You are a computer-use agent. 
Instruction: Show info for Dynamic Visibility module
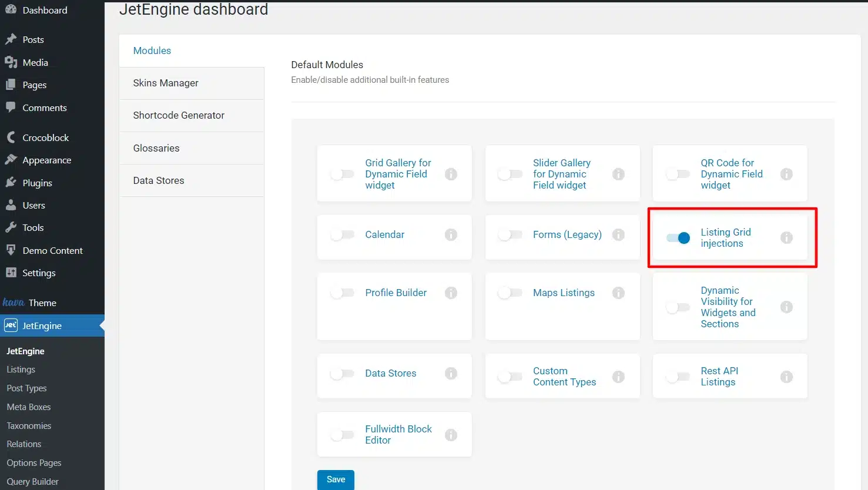click(x=786, y=307)
